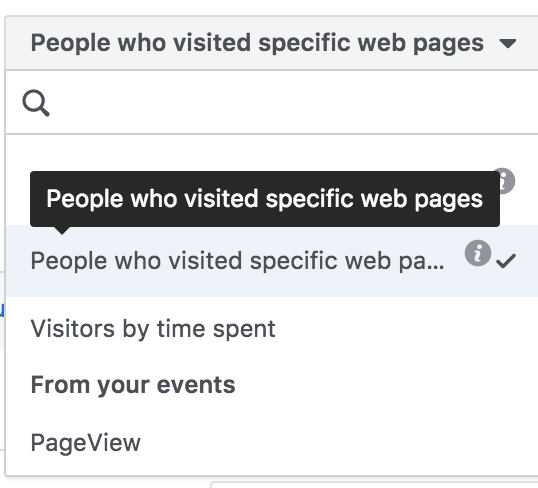Click the blue link fragment at left edge
Image resolution: width=538 pixels, height=488 pixels.
tap(2, 310)
